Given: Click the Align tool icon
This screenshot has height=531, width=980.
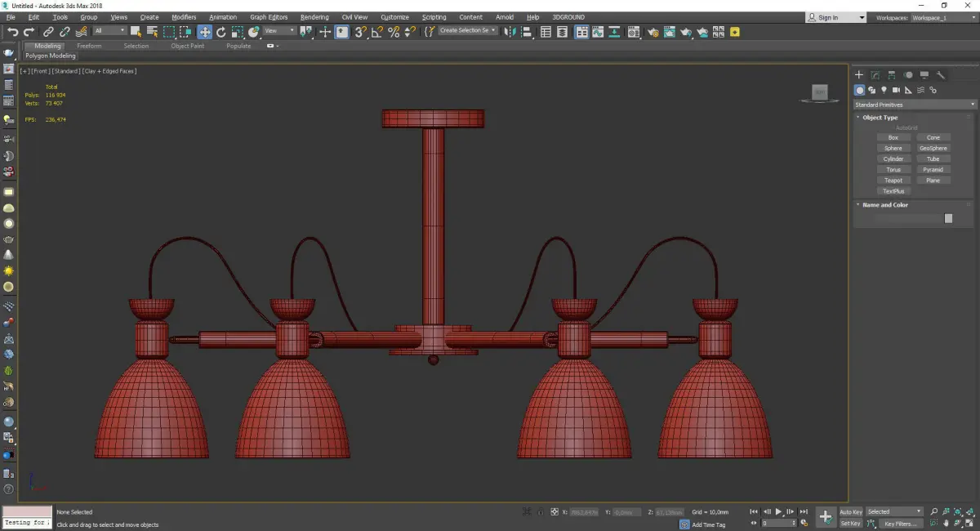Looking at the screenshot, I should tap(527, 32).
